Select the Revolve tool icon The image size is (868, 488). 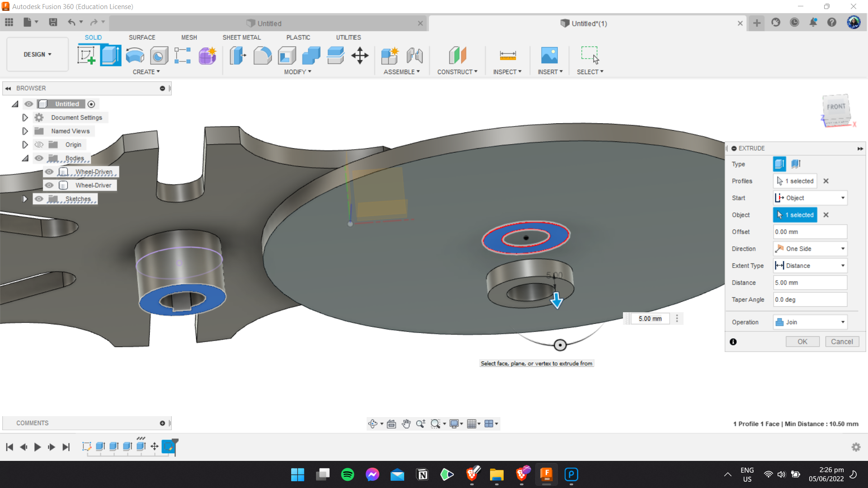click(135, 56)
